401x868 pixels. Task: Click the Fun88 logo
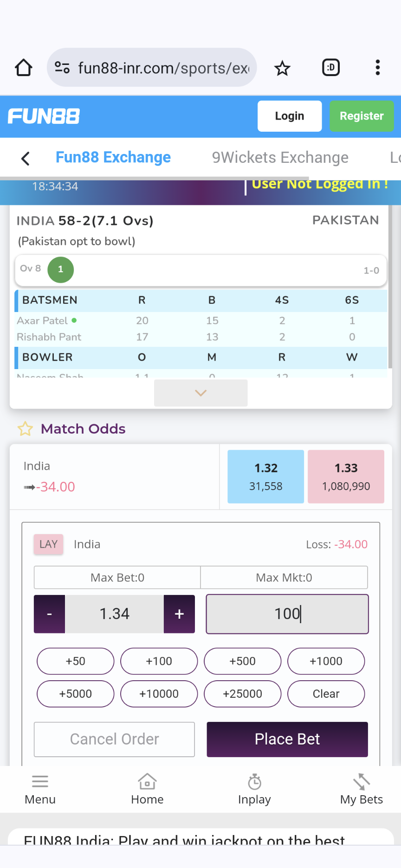43,116
